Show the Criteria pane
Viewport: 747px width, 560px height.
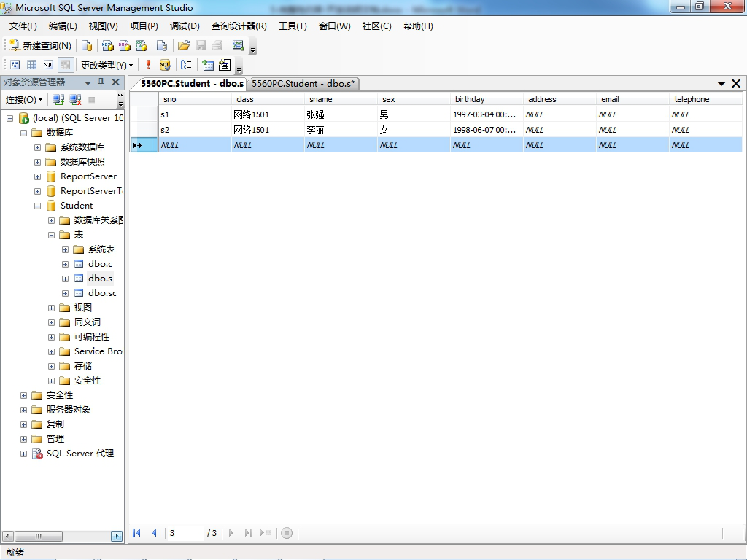[32, 65]
